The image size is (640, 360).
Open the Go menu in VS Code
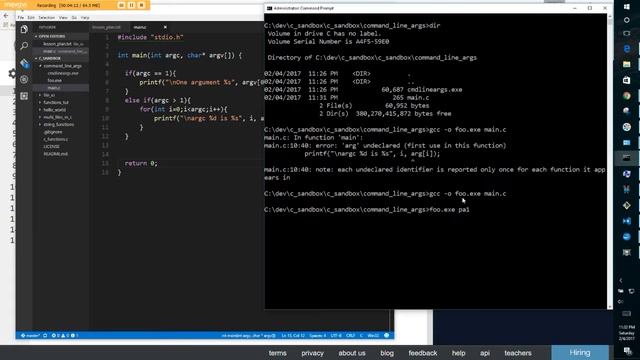point(74,18)
